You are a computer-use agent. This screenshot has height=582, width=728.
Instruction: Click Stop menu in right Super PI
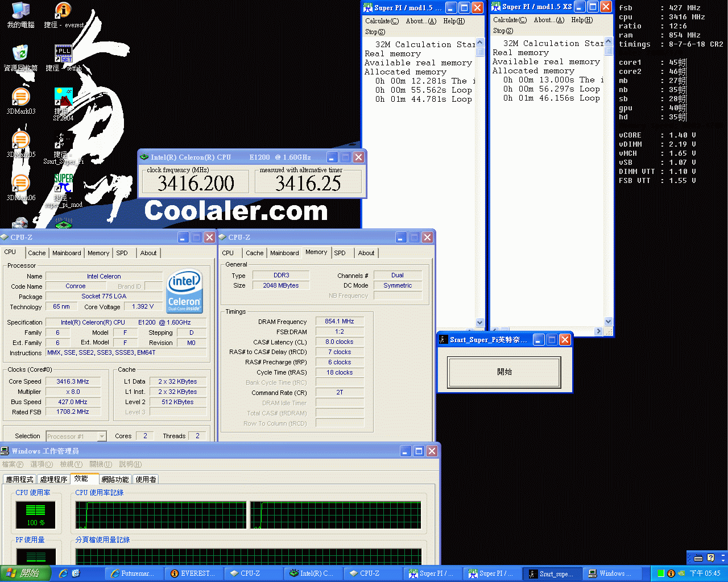click(503, 31)
